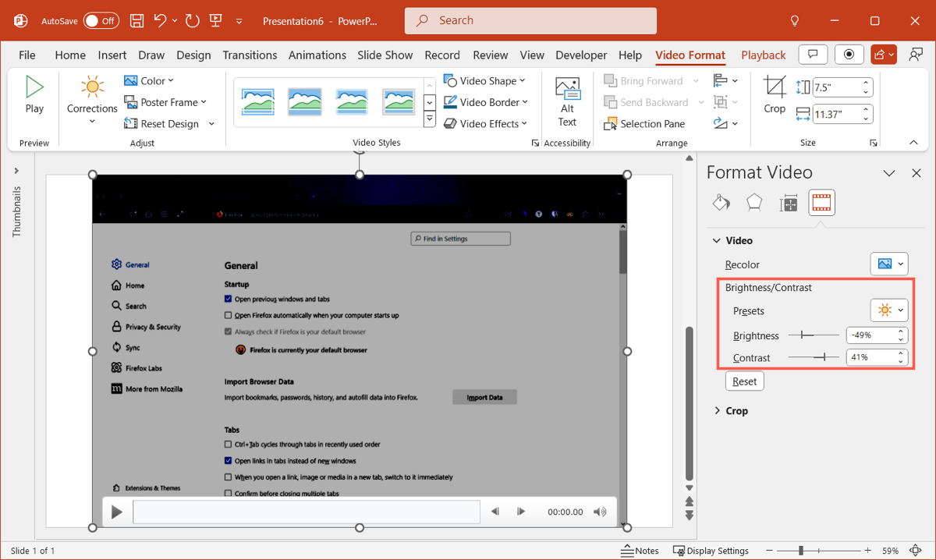Viewport: 936px width, 560px height.
Task: Click the Comments icon in title area
Action: click(813, 55)
